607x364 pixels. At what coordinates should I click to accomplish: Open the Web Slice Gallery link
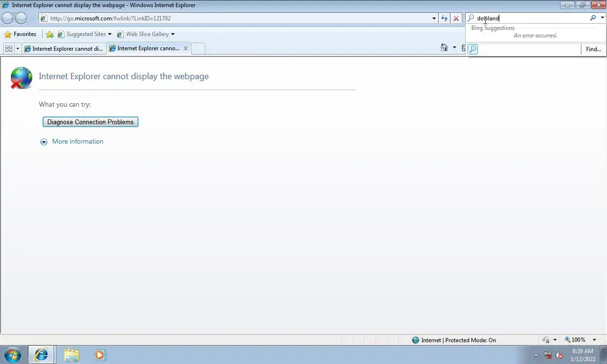(143, 34)
